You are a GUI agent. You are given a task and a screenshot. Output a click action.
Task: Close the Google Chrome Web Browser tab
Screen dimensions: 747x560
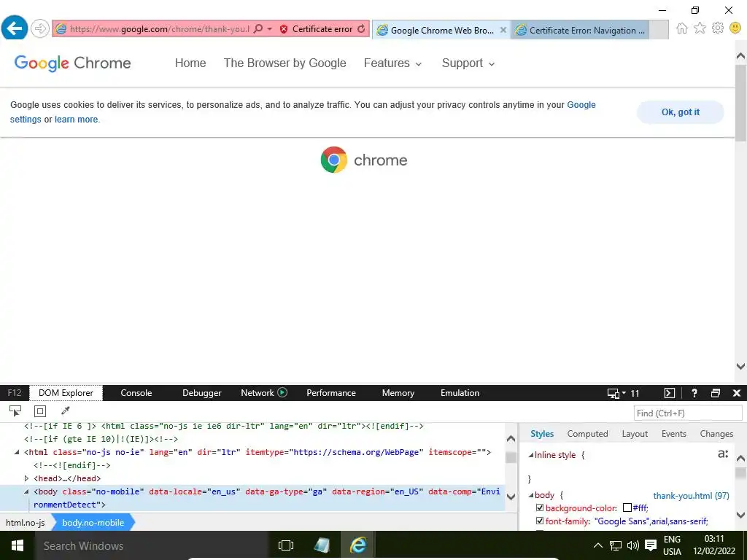coord(503,30)
